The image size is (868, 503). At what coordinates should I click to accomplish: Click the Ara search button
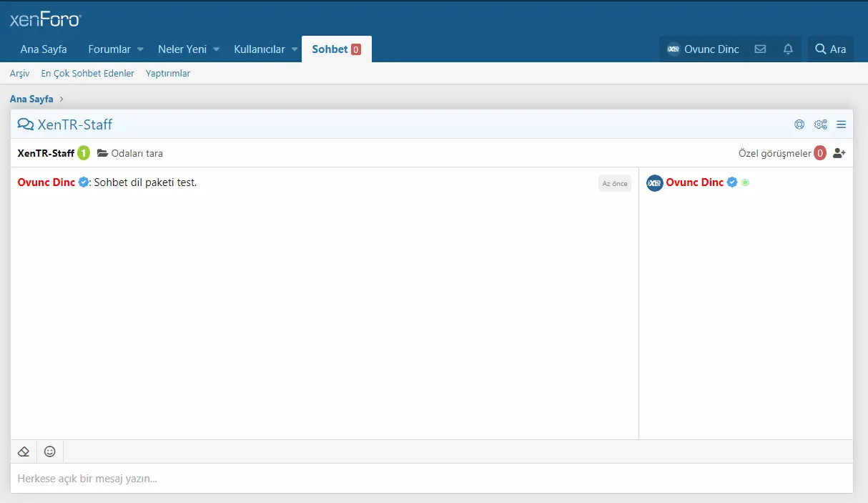(x=831, y=49)
